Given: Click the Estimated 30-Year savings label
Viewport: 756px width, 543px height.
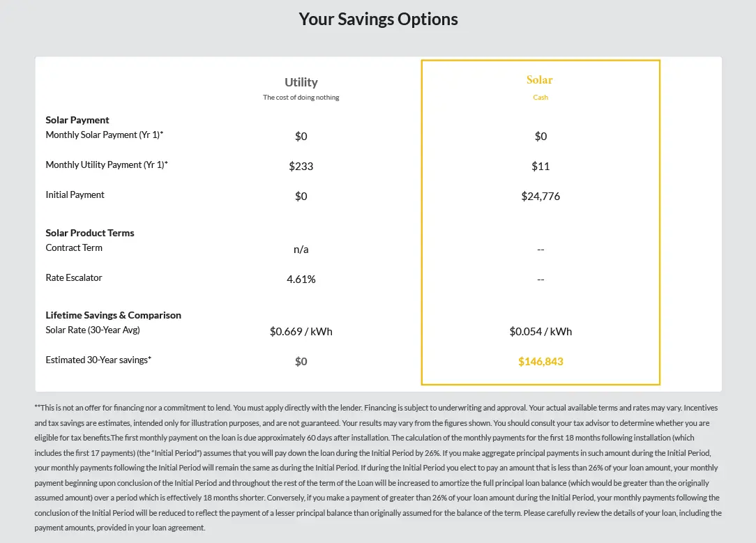Looking at the screenshot, I should pos(98,360).
